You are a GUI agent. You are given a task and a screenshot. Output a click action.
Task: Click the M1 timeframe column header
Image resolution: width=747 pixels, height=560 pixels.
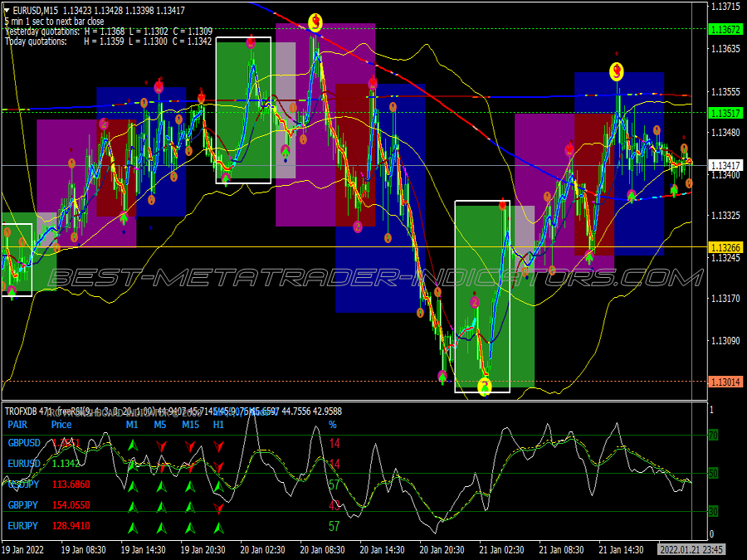tap(132, 424)
